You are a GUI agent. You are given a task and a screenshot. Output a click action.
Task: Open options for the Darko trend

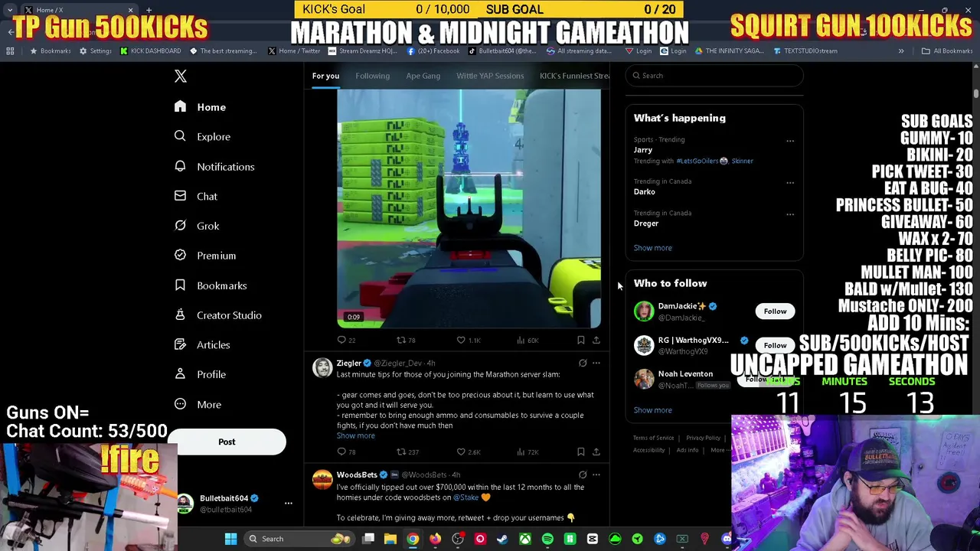tap(790, 182)
